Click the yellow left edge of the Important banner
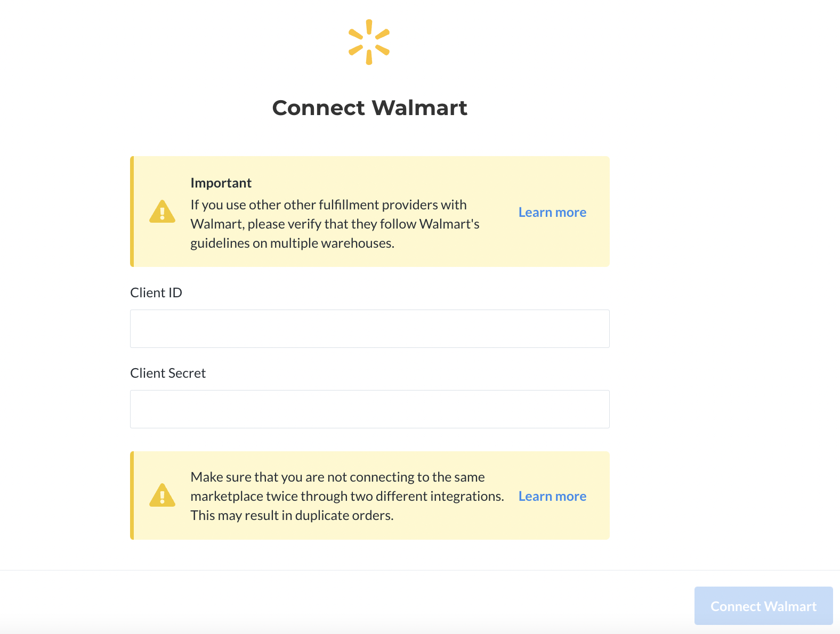Viewport: 840px width, 634px height. point(132,212)
